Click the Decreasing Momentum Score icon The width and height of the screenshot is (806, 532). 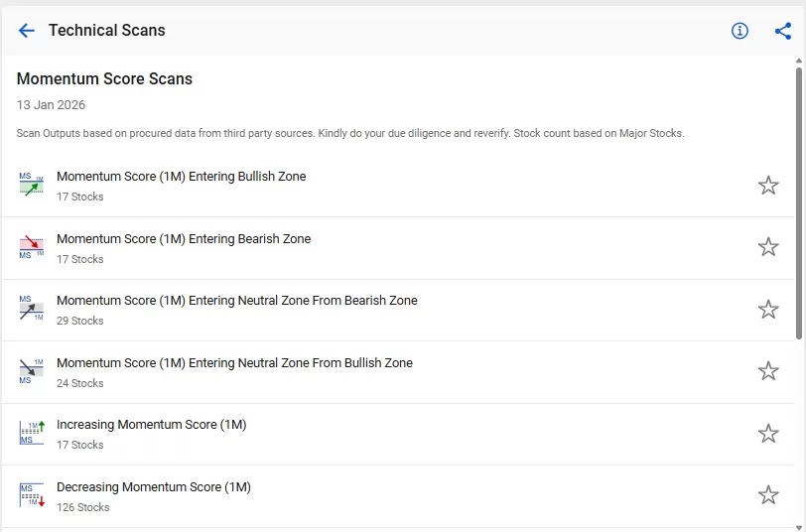click(x=32, y=495)
